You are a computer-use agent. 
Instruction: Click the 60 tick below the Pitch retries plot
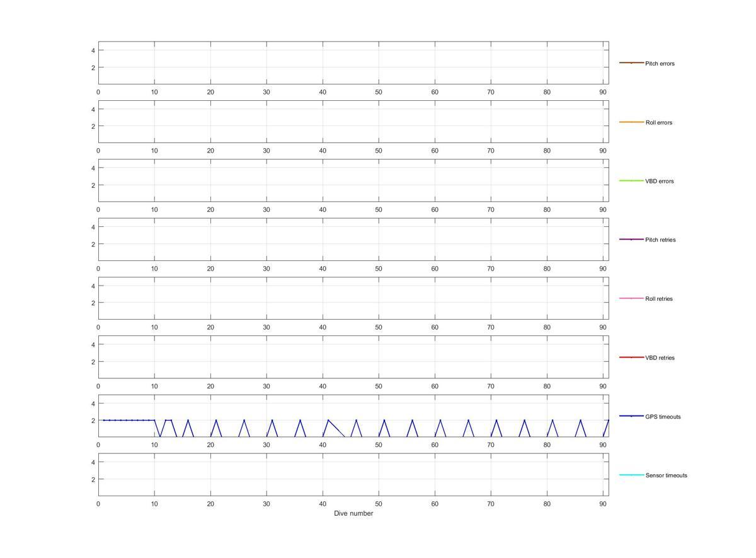click(x=435, y=269)
